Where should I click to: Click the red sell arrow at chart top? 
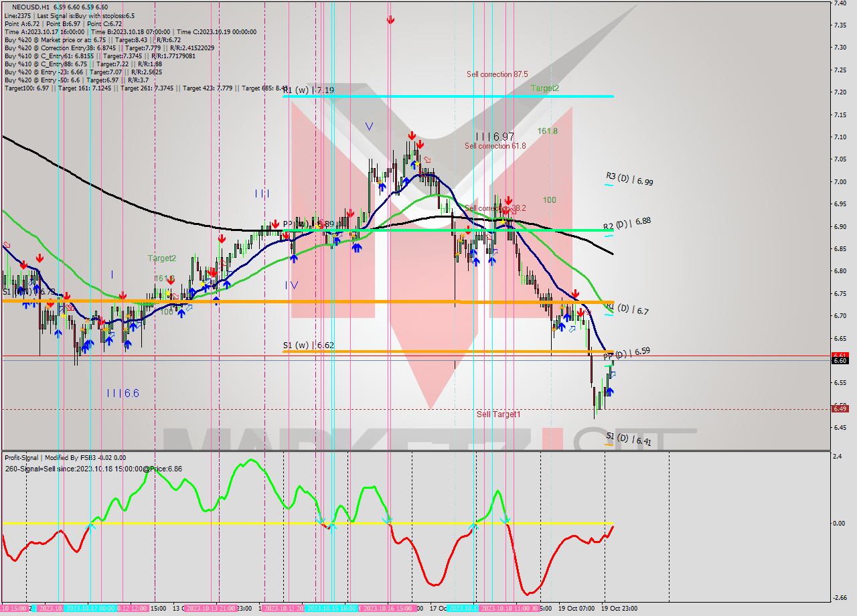[x=390, y=21]
